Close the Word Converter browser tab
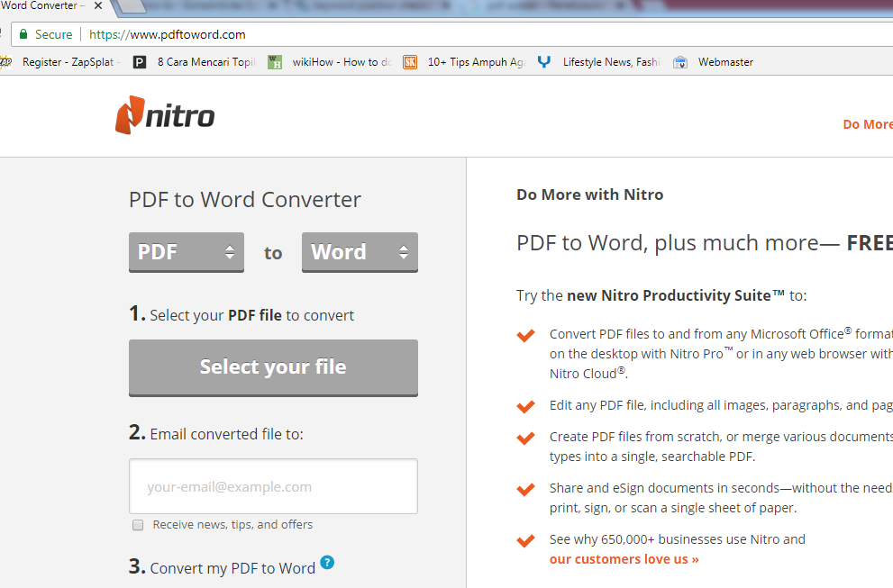The image size is (893, 588). 98,5
